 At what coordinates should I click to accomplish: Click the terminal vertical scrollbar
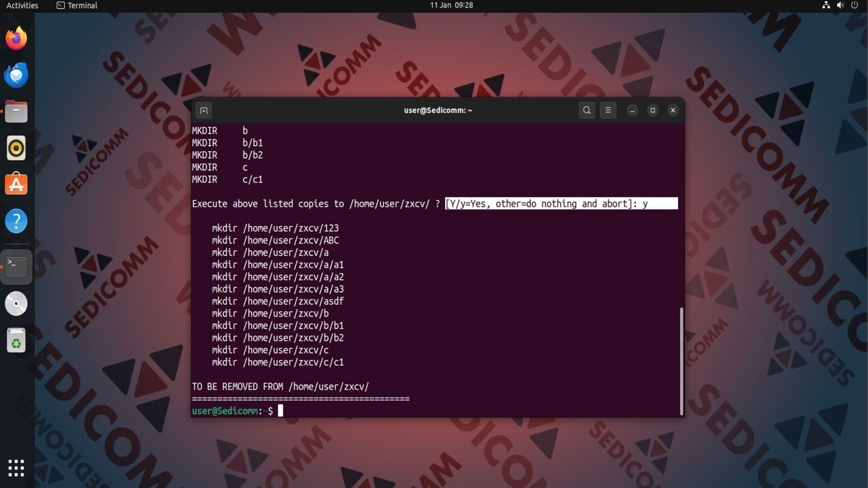coord(681,361)
